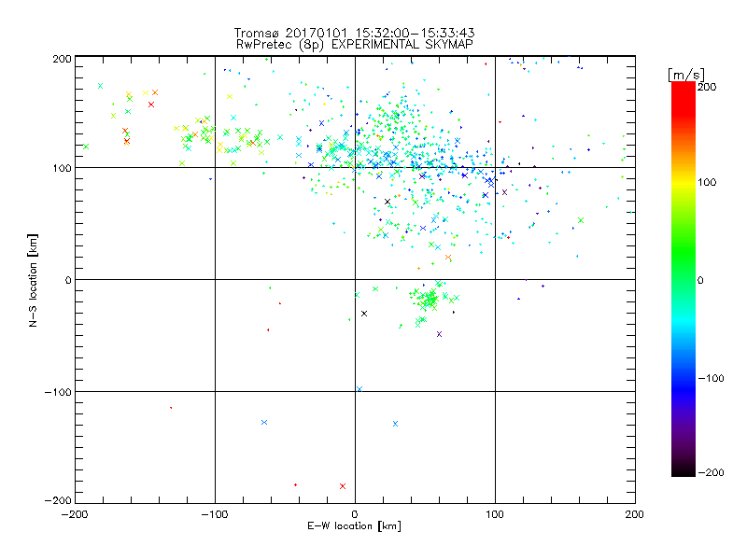Select the "[m/s]" colorbar unit label
747x560 pixels.
coord(685,75)
